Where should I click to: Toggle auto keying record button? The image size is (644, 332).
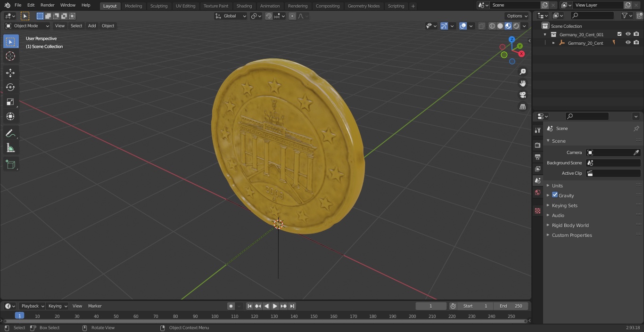coord(231,306)
